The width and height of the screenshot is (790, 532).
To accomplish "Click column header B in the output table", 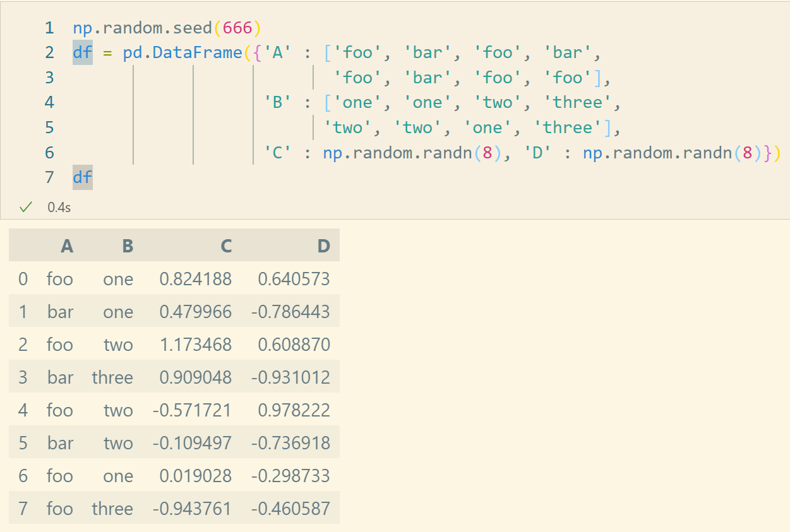I will coord(128,246).
